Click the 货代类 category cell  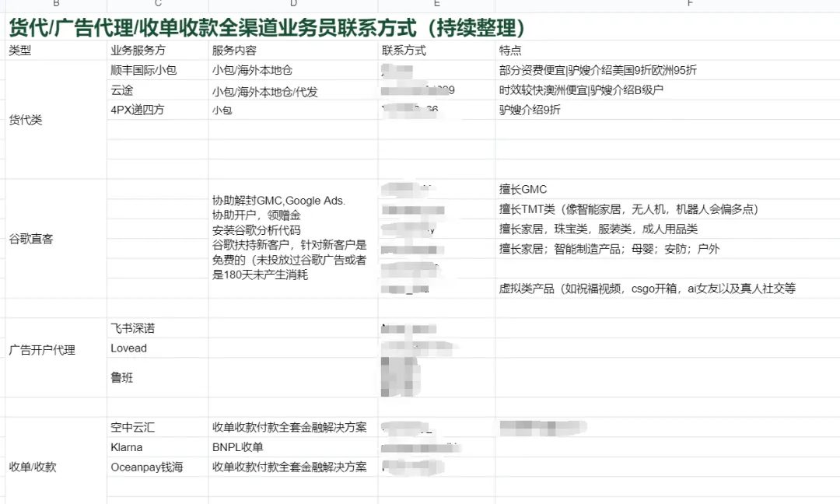tap(56, 120)
